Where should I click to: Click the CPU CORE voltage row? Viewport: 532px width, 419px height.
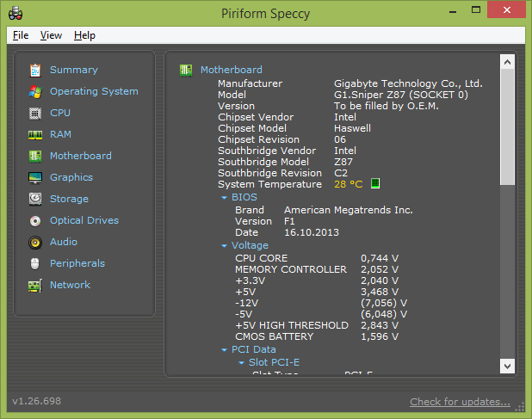(317, 258)
